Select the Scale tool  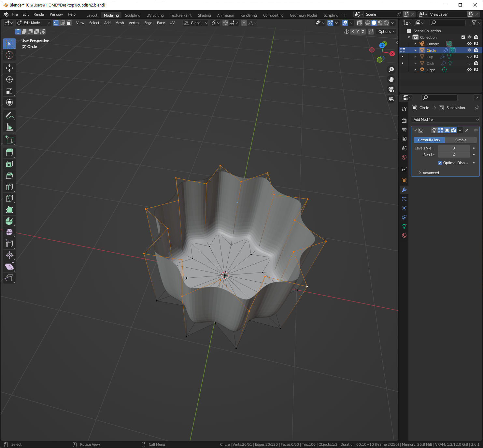coord(9,91)
